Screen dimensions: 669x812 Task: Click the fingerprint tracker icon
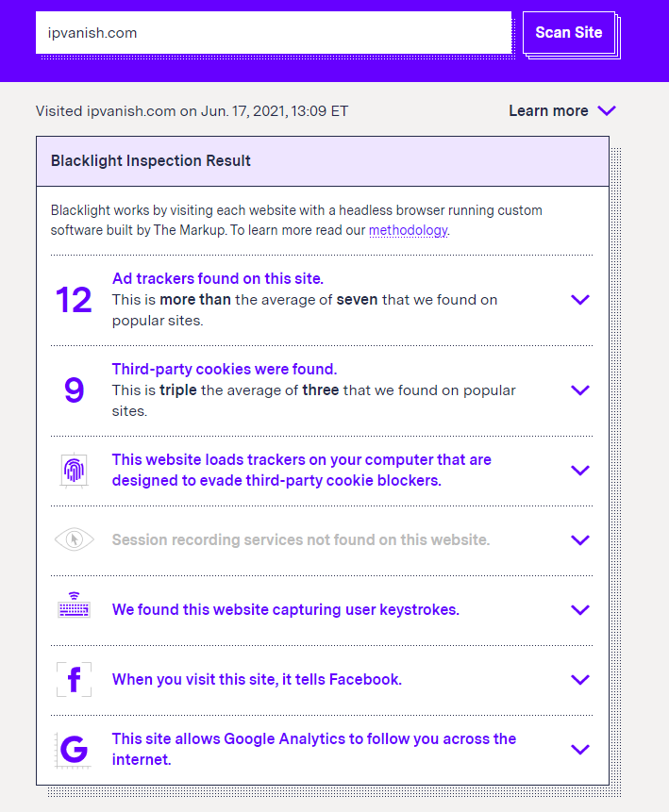click(x=74, y=471)
